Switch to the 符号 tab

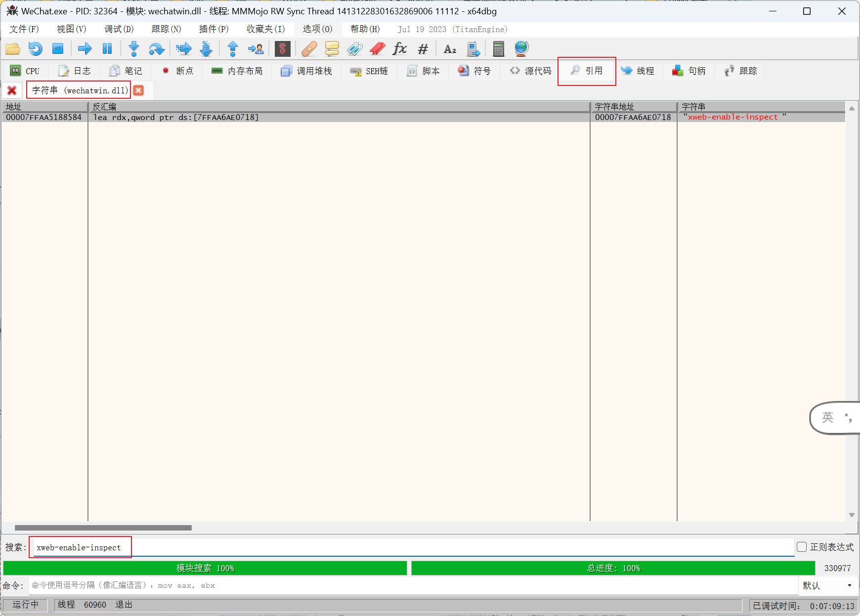click(x=474, y=71)
